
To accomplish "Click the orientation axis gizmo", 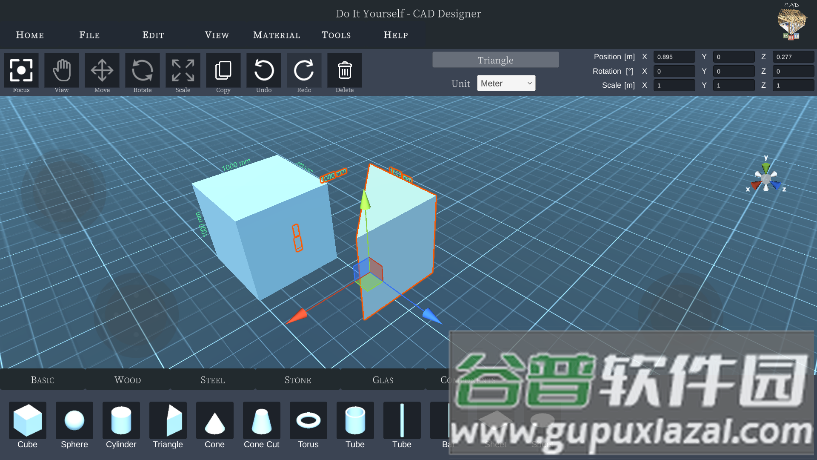I will coord(766,177).
